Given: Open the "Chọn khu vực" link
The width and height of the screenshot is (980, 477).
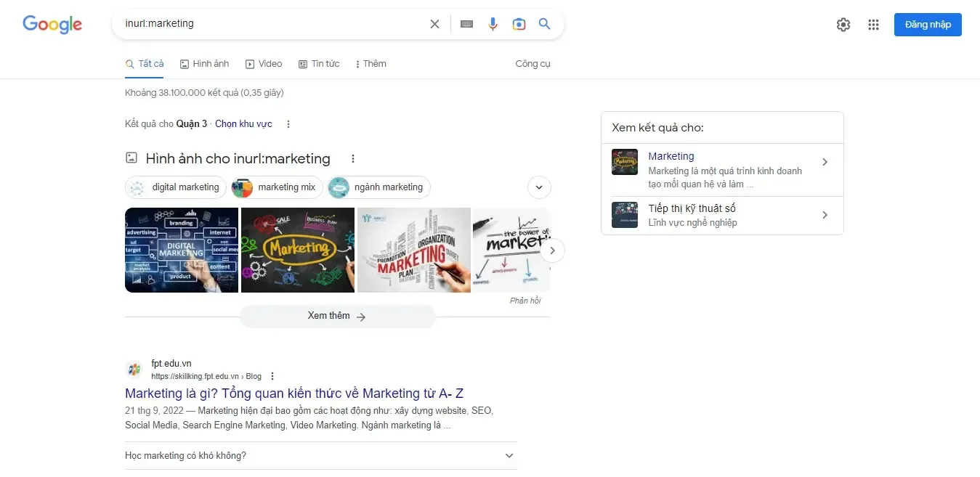Looking at the screenshot, I should (243, 123).
